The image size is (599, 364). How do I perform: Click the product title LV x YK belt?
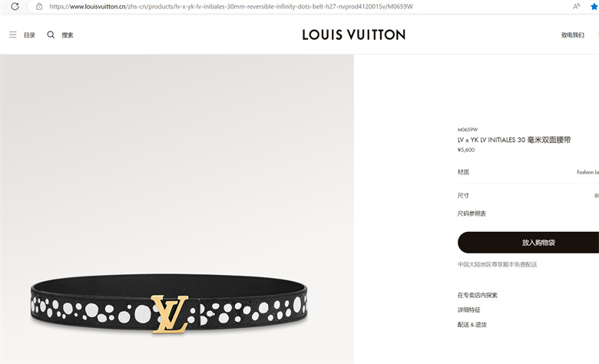(x=515, y=140)
